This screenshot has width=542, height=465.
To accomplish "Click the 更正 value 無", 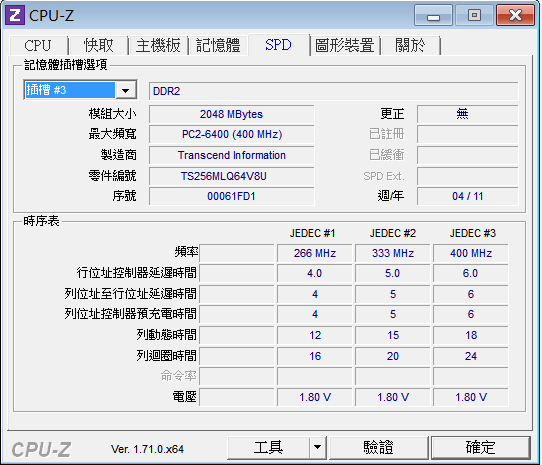I will click(x=468, y=114).
